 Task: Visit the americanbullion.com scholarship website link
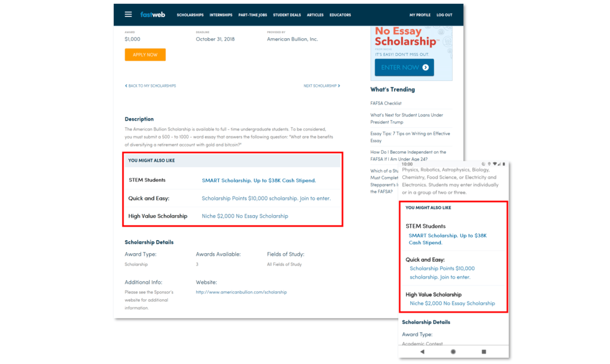[241, 292]
